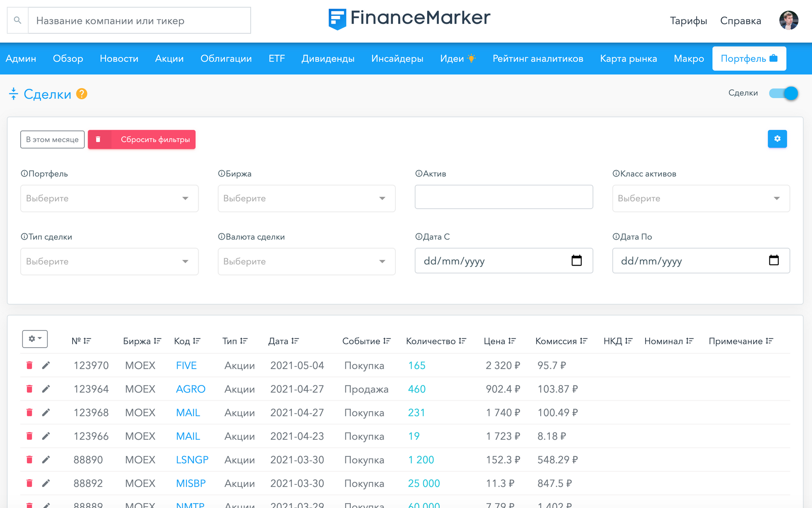Edit trade 123964 AGRO row

point(46,389)
